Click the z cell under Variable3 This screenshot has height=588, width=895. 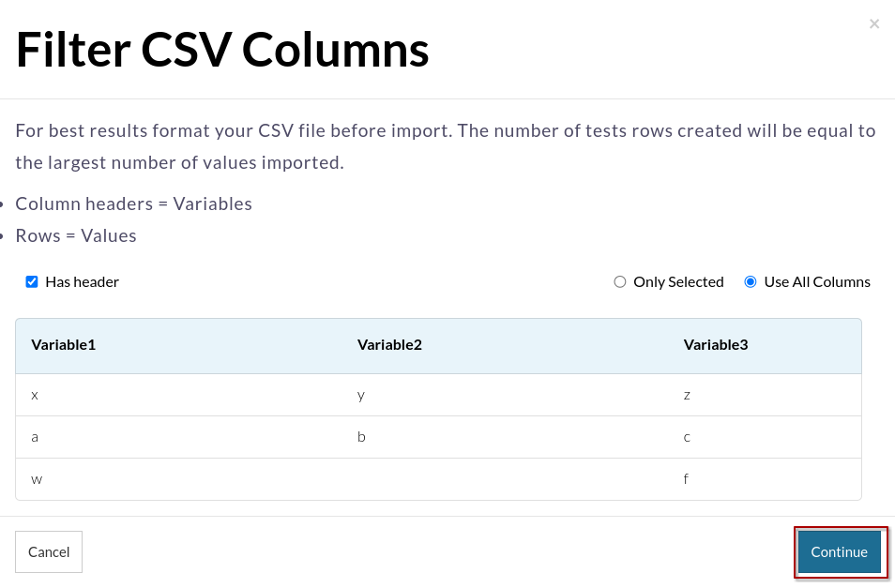pos(688,395)
